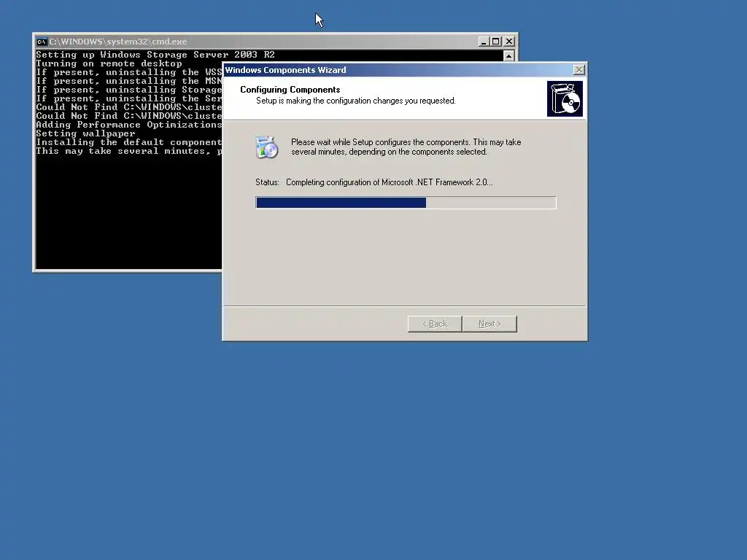Click the cmd.exe system menu icon
747x560 pixels.
click(x=42, y=42)
